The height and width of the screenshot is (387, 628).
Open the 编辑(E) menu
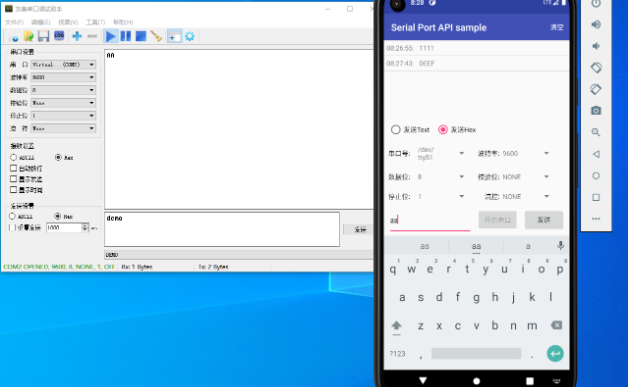tap(40, 22)
